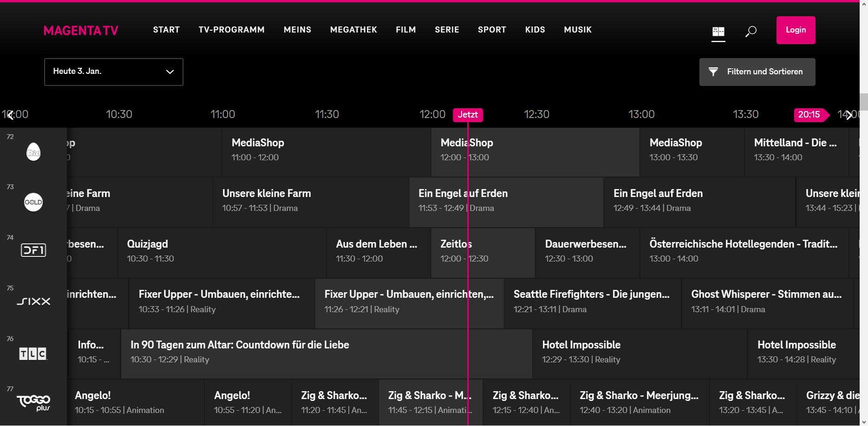
Task: Open Ghost Whisperer 13:11 - 14:01
Action: tap(767, 304)
